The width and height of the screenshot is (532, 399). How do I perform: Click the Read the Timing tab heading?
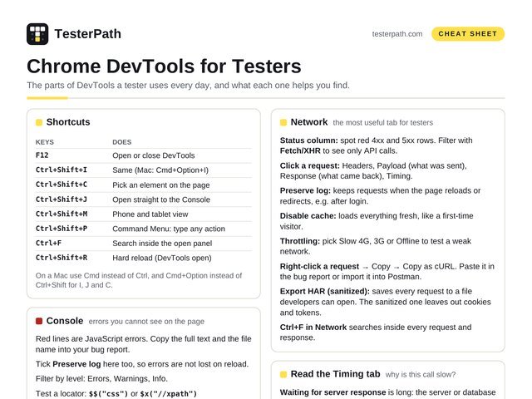(335, 374)
